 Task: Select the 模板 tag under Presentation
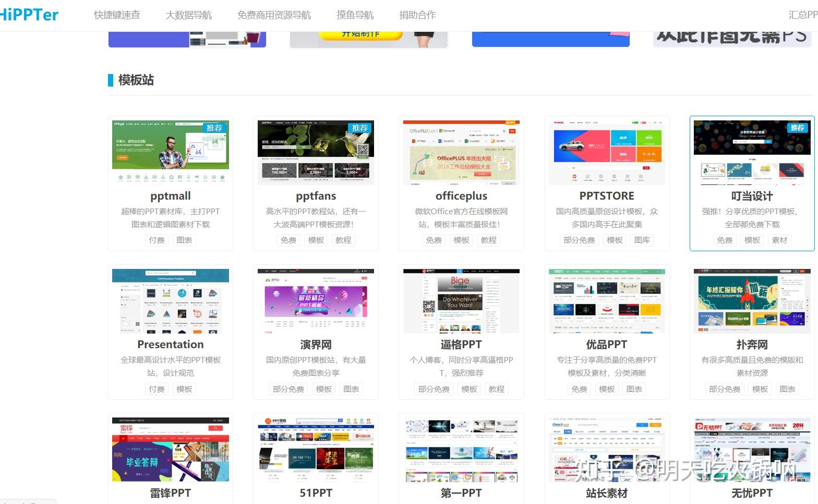[184, 389]
